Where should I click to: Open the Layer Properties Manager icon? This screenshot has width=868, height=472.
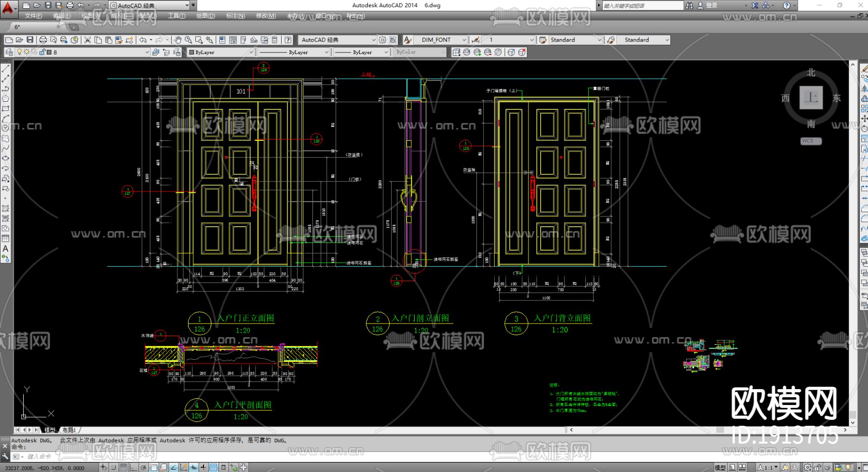(9, 52)
